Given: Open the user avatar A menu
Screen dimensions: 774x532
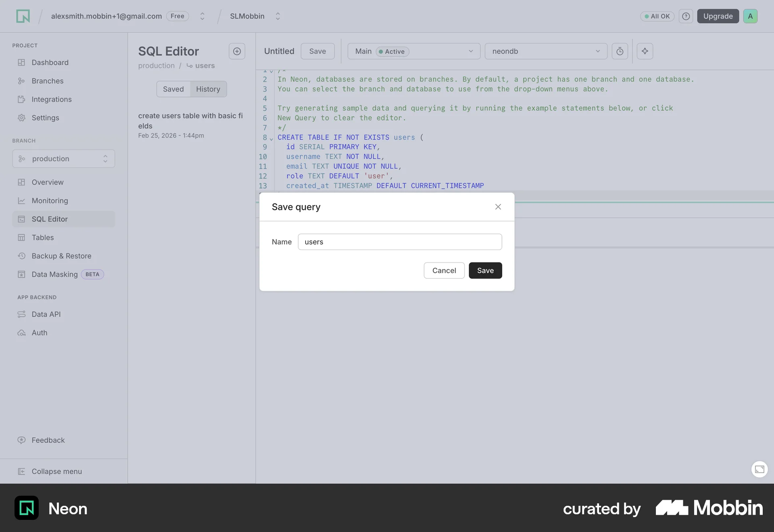Looking at the screenshot, I should click(x=750, y=16).
